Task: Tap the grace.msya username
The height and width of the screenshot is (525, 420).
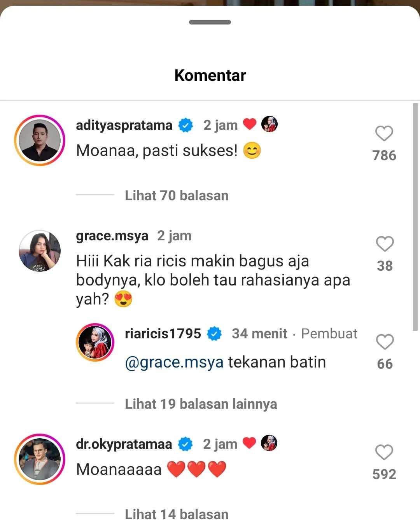Action: pyautogui.click(x=112, y=236)
